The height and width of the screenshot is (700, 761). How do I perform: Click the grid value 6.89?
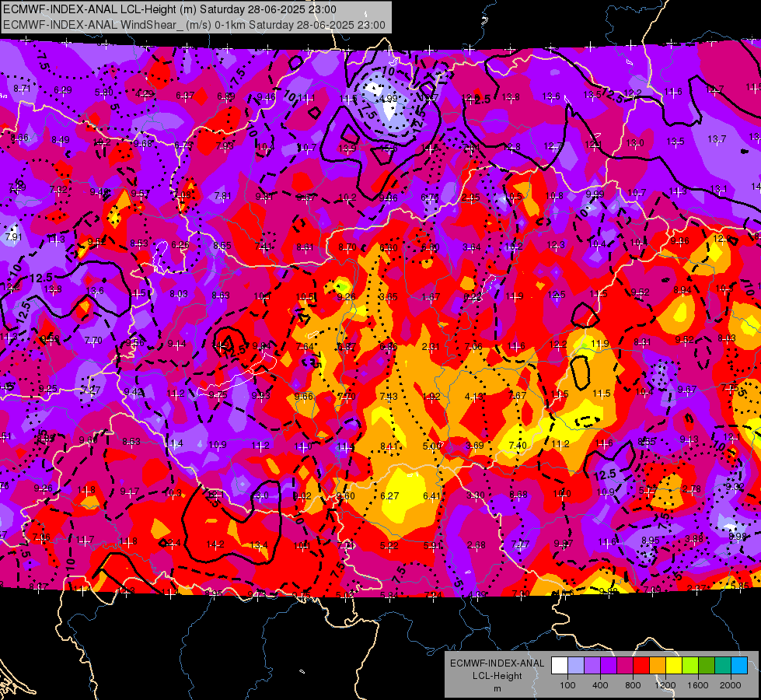tap(226, 96)
